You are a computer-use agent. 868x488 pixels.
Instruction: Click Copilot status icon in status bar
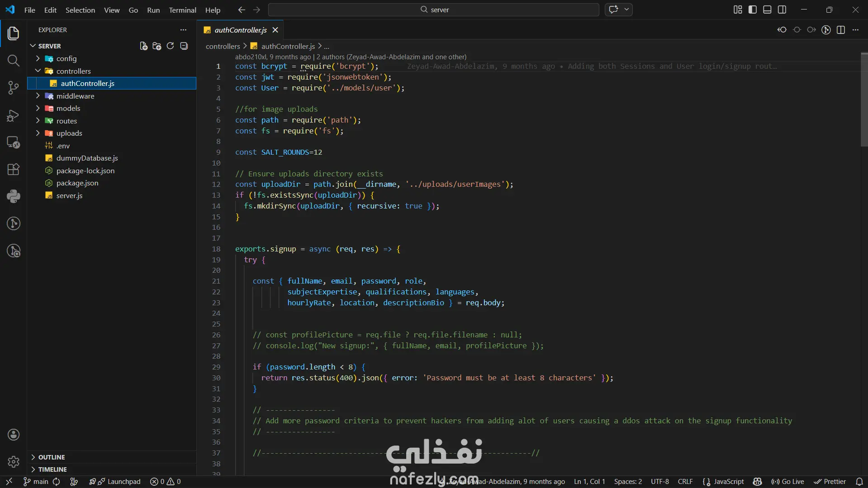pyautogui.click(x=758, y=482)
